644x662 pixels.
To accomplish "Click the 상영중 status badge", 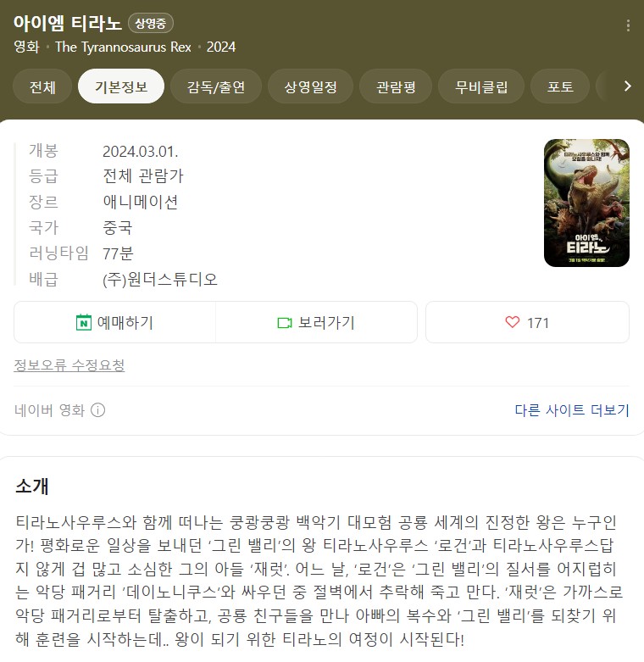I will pos(151,23).
